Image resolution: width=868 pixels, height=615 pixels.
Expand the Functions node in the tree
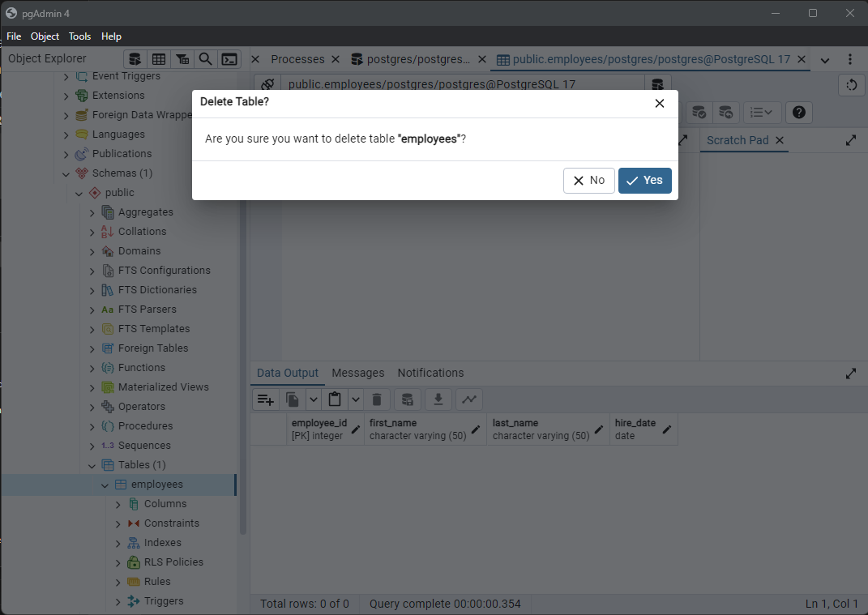tap(92, 367)
